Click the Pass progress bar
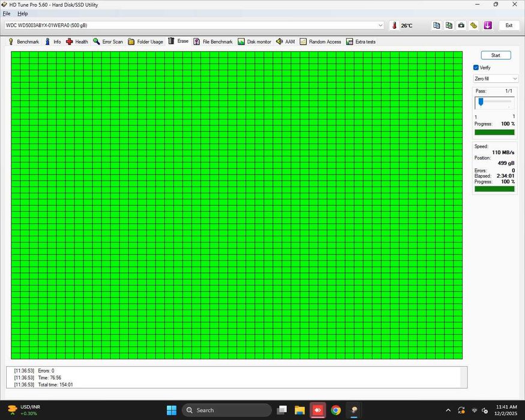 [x=494, y=132]
